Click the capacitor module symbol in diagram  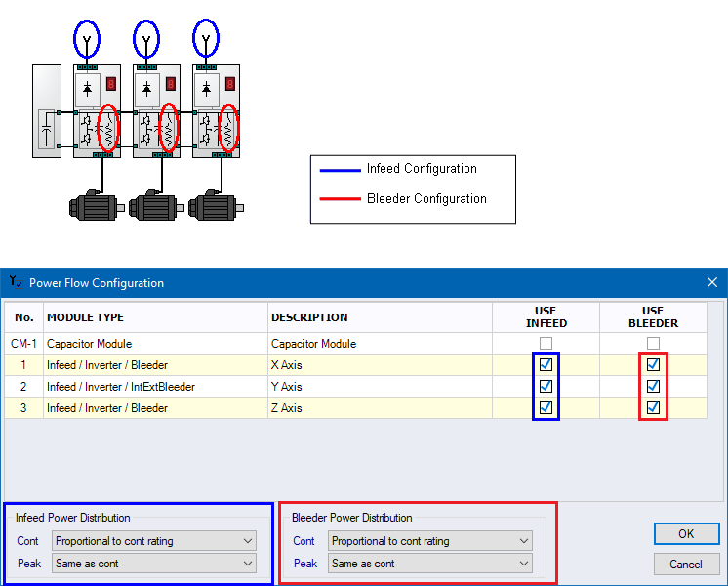47,127
